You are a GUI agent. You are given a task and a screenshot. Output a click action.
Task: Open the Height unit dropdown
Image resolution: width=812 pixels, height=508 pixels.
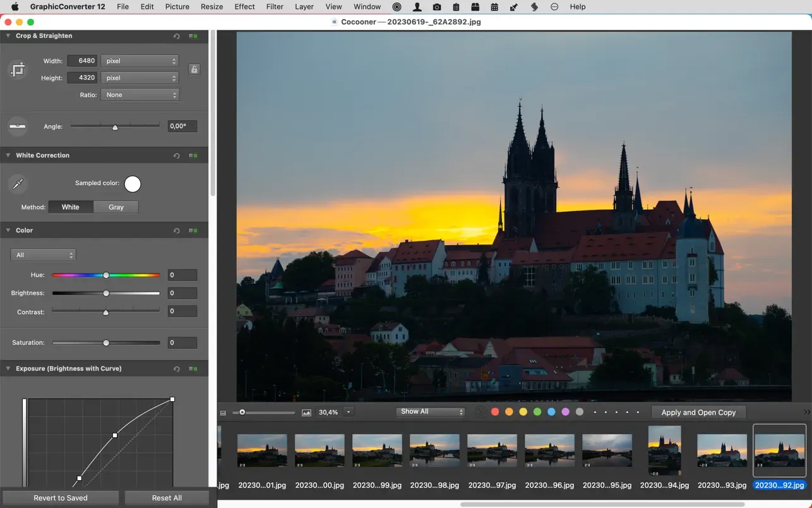pyautogui.click(x=140, y=78)
